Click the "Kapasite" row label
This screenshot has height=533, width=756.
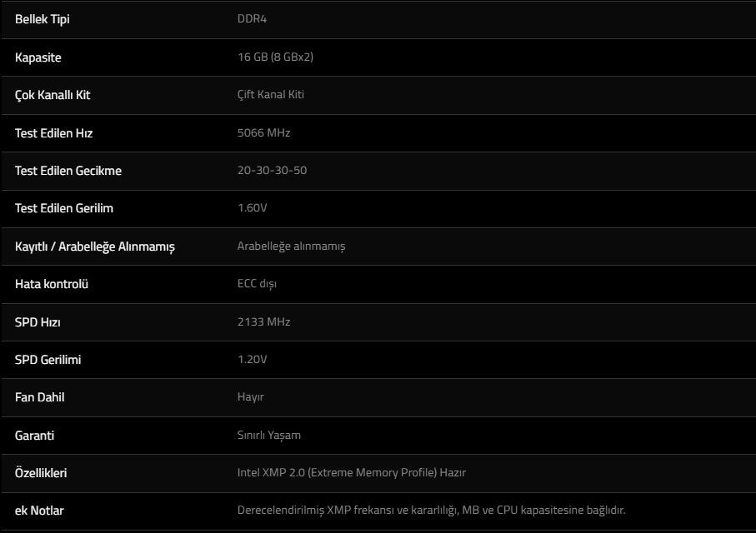pyautogui.click(x=38, y=57)
